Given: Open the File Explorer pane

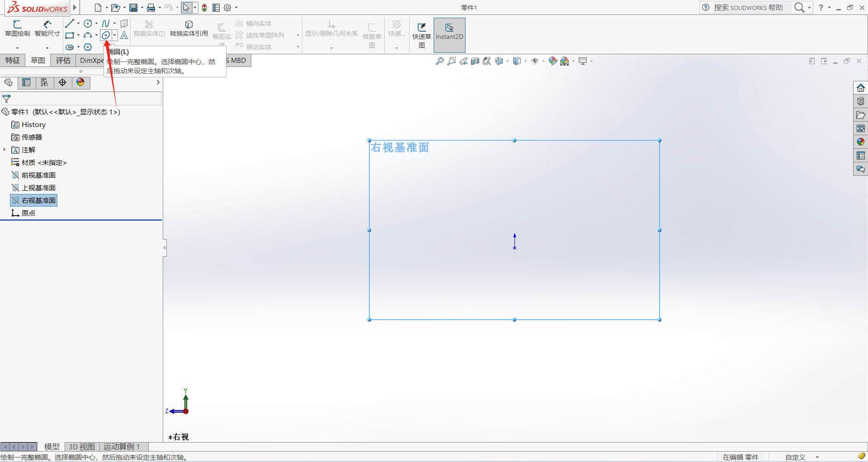Looking at the screenshot, I should pyautogui.click(x=861, y=115).
